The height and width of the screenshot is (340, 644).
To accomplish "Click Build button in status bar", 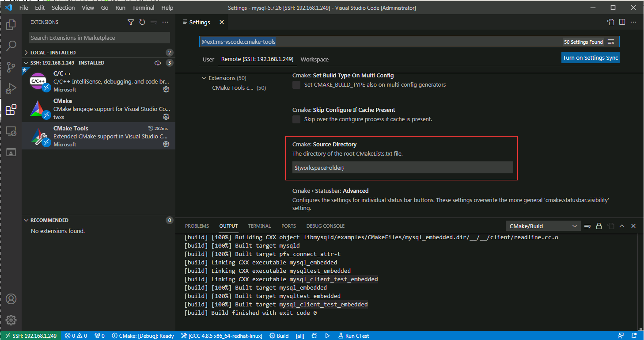I will point(279,336).
